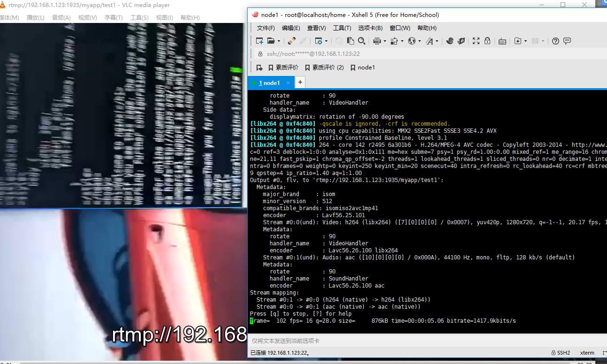Open the font settings icon
Image resolution: width=607 pixels, height=364 pixels.
[x=429, y=41]
